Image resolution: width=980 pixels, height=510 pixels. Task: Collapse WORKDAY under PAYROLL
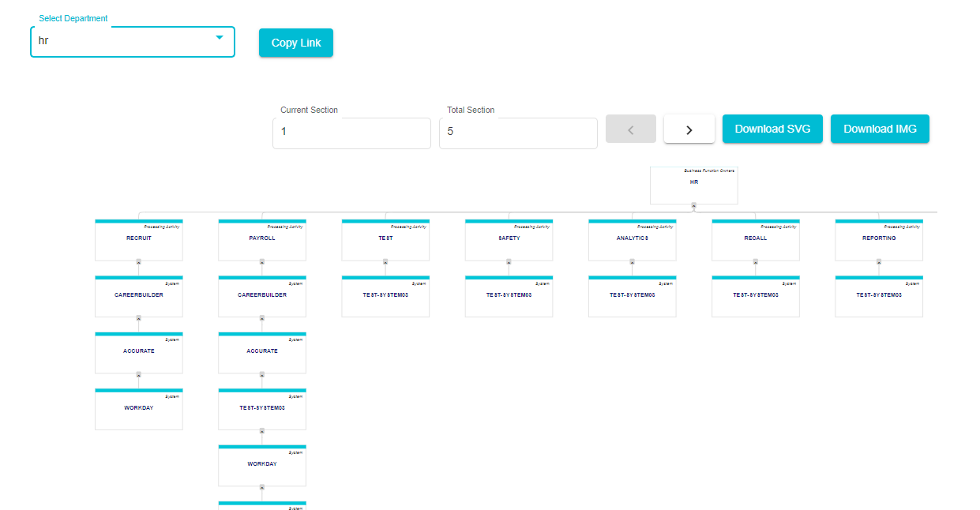[262, 487]
